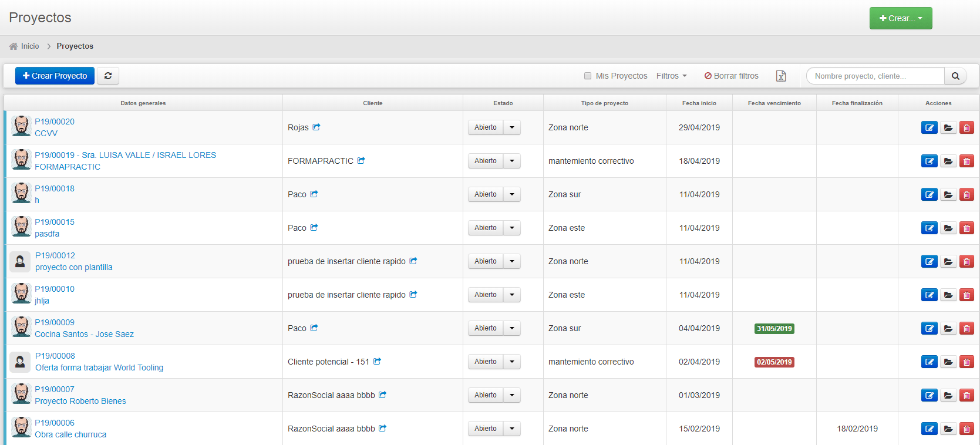The height and width of the screenshot is (445, 980).
Task: Sort by Estado column header
Action: point(503,103)
